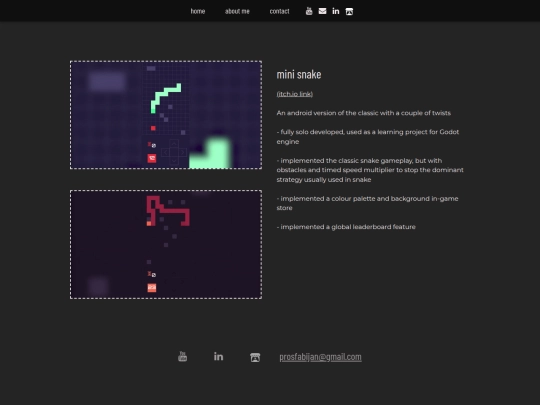Image resolution: width=540 pixels, height=405 pixels.
Task: Open footer LinkedIn icon
Action: [218, 356]
